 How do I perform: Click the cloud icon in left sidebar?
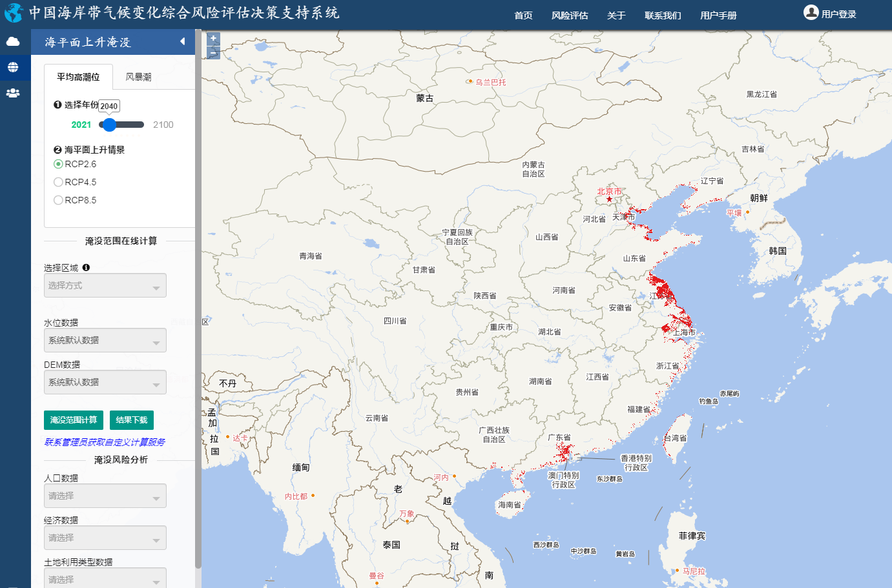(13, 42)
